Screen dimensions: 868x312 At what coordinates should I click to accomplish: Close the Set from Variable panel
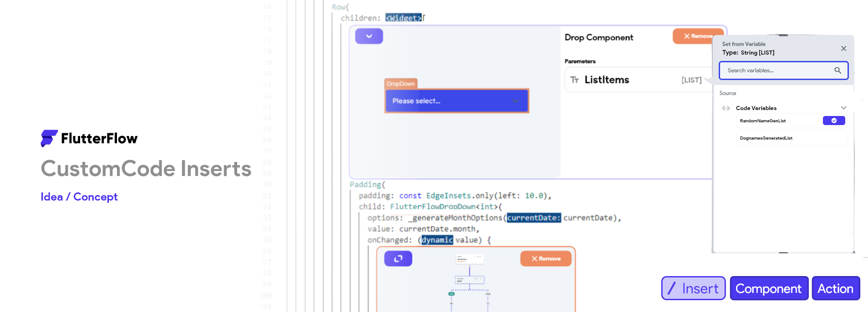(843, 49)
